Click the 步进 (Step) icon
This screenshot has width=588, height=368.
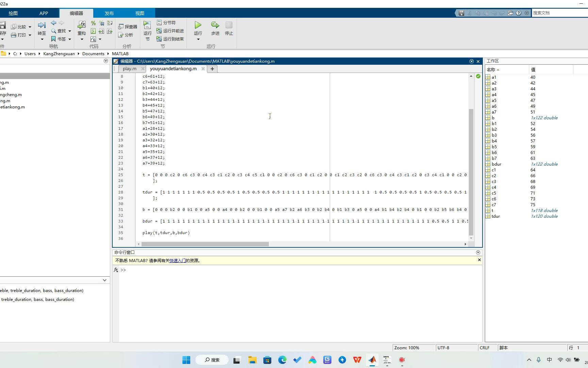point(215,27)
